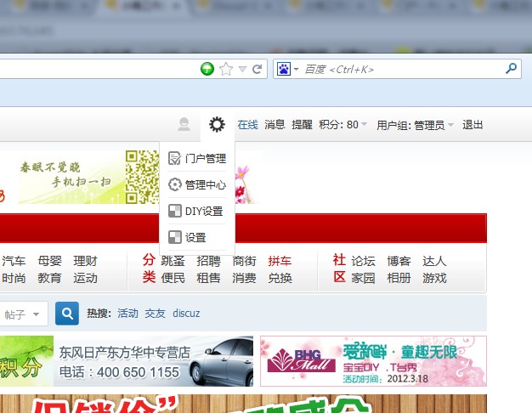The height and width of the screenshot is (413, 532).
Task: Open 达人 link
Action: tap(434, 261)
